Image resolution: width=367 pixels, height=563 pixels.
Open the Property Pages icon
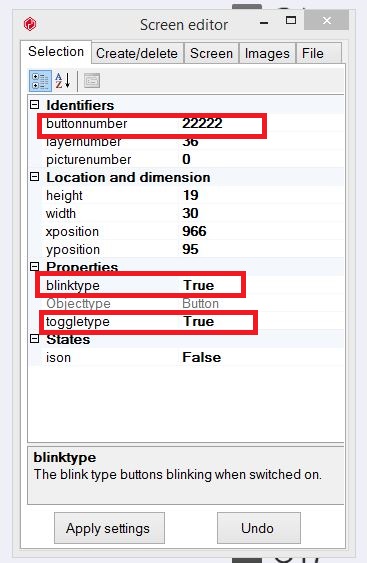pos(92,81)
